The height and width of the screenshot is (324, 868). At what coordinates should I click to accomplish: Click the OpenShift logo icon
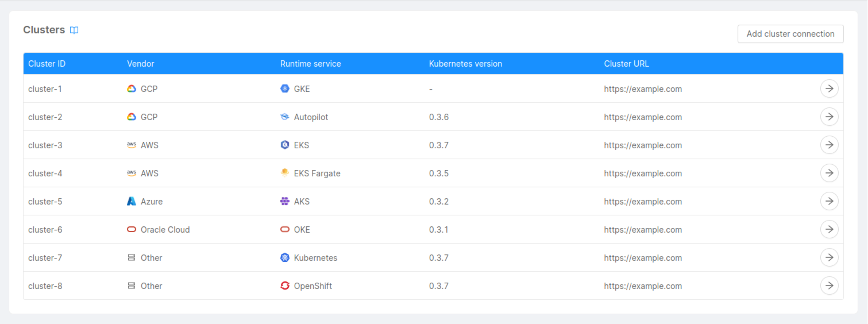[x=285, y=286]
